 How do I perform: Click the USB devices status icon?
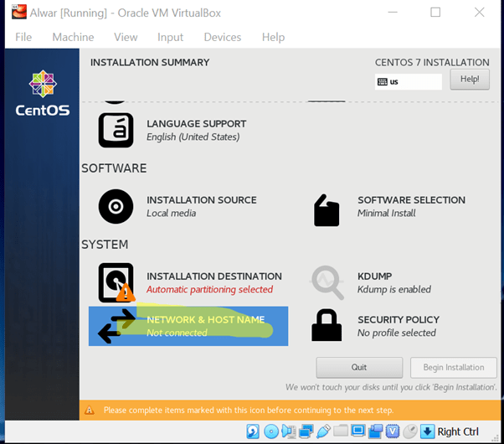click(x=323, y=431)
